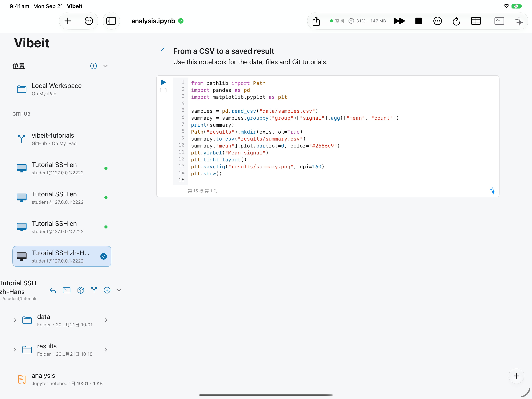The height and width of the screenshot is (399, 532).
Task: Run the code cell
Action: coord(163,83)
